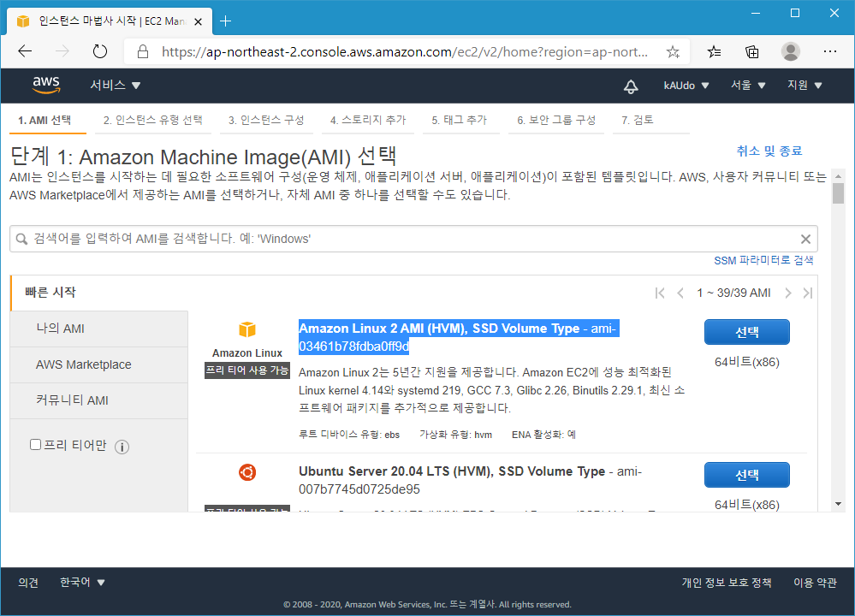
Task: Go to the AWS home logo
Action: pyautogui.click(x=46, y=85)
